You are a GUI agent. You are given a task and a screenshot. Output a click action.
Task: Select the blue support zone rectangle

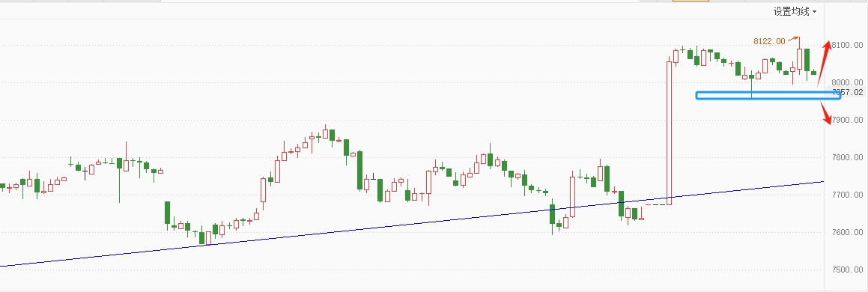coord(768,95)
